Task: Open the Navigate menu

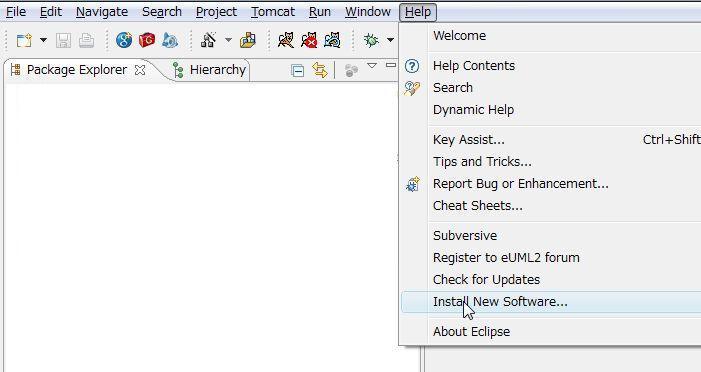Action: 102,12
